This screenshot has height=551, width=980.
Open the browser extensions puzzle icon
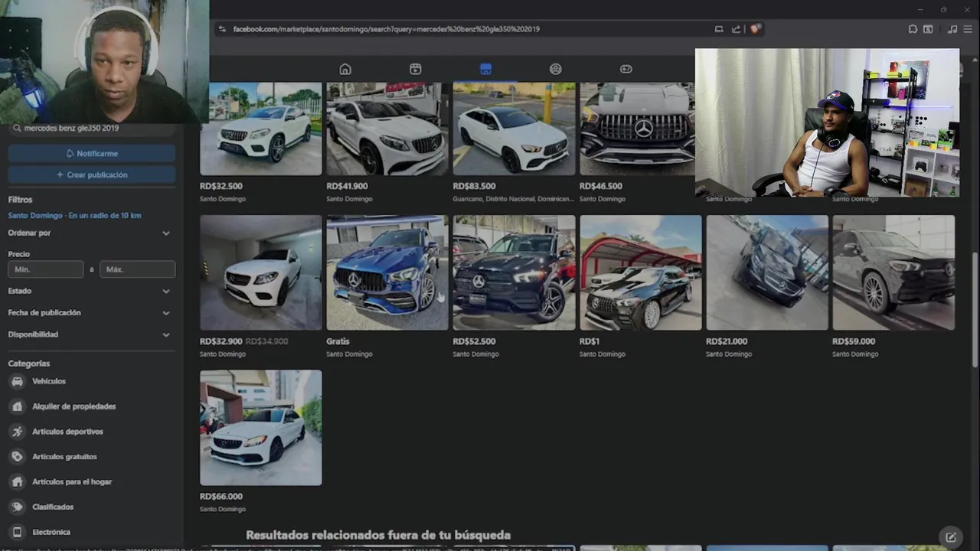pos(913,29)
